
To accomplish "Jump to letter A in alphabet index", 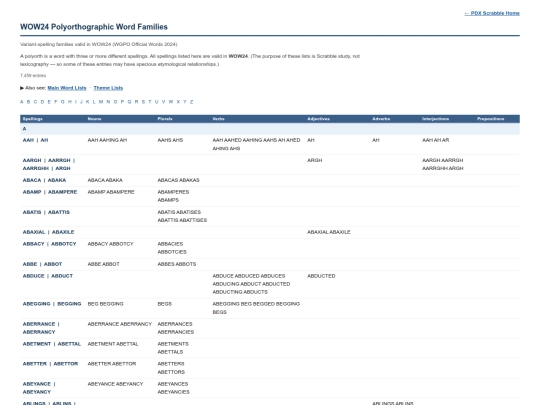I will 22,102.
